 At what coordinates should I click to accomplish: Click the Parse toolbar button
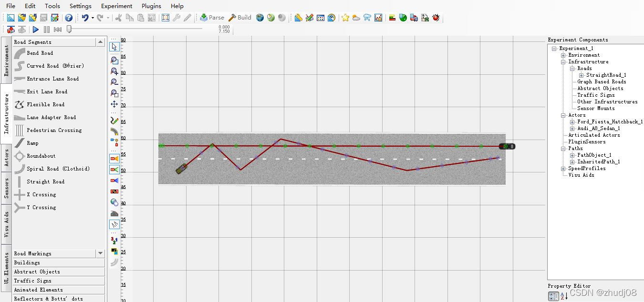[x=212, y=18]
